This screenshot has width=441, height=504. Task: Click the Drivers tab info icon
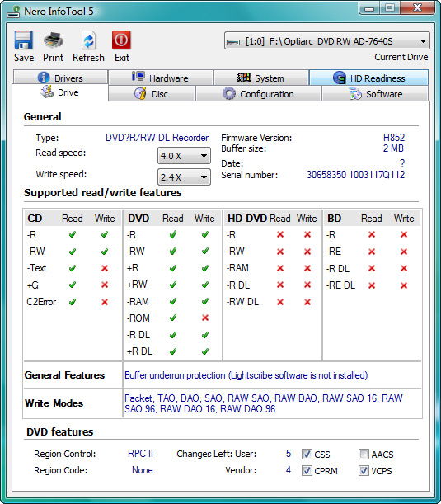44,78
